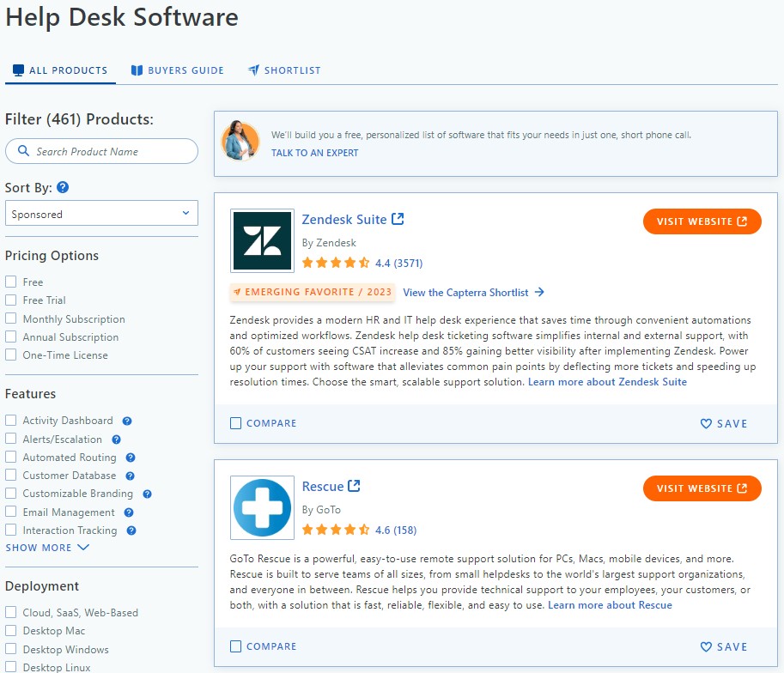Click external link icon beside Zendesk Suite
The height and width of the screenshot is (673, 784).
point(398,219)
